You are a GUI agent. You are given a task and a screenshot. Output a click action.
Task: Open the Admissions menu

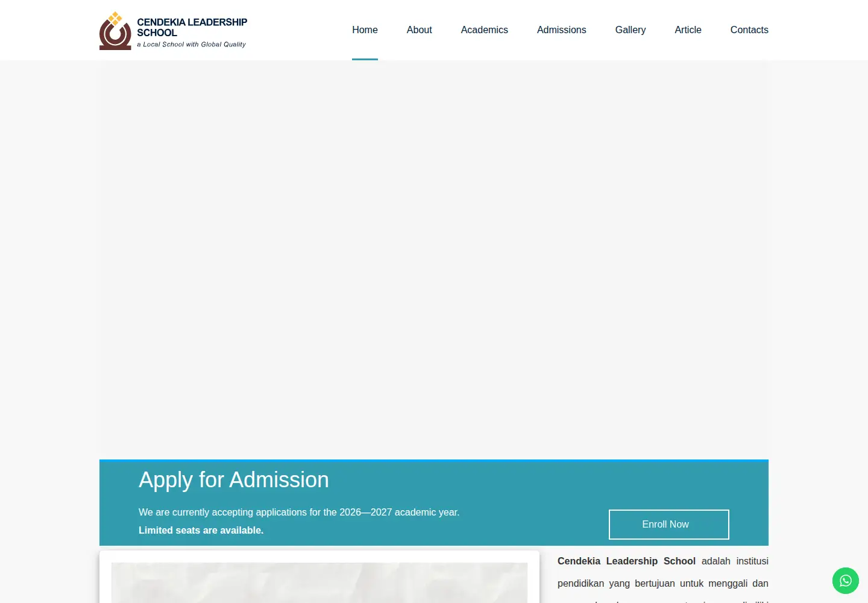pos(561,30)
